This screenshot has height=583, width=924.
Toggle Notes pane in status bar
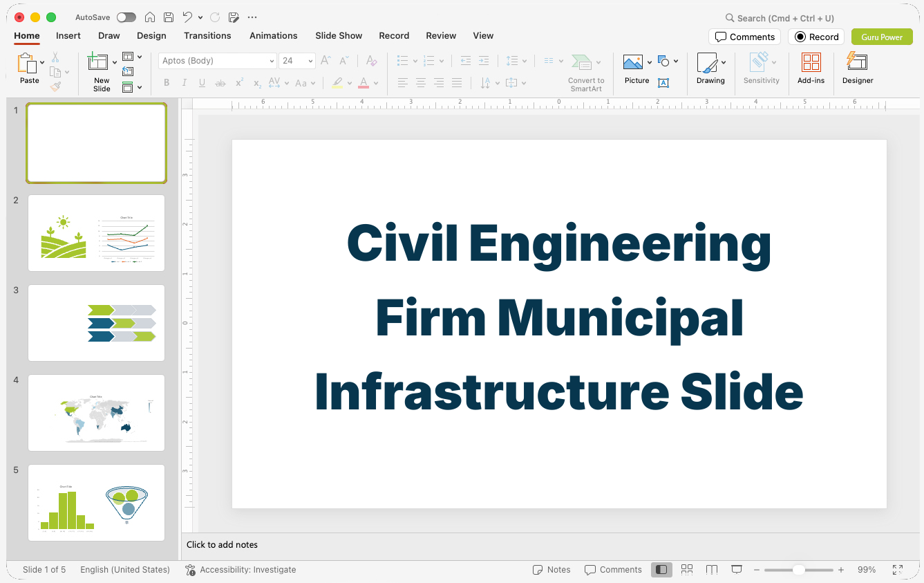[x=551, y=570]
